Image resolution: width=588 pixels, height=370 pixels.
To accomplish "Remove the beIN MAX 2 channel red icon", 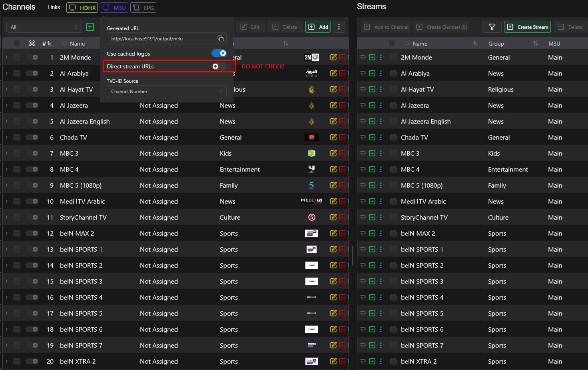I will [342, 233].
